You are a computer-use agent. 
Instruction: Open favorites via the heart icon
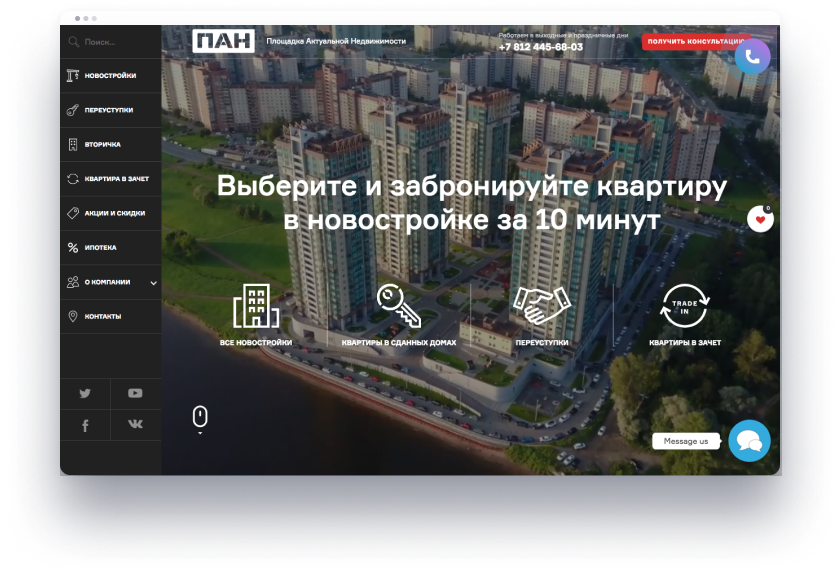pos(760,219)
